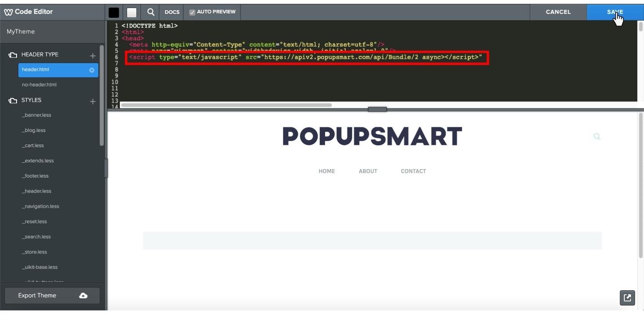This screenshot has height=314, width=644.
Task: Click the preview search magnifier icon
Action: point(597,136)
